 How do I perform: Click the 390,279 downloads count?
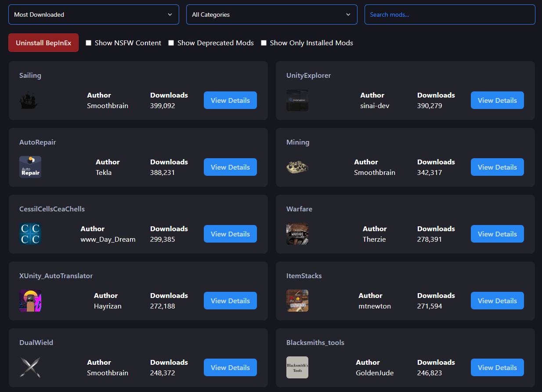click(x=430, y=106)
